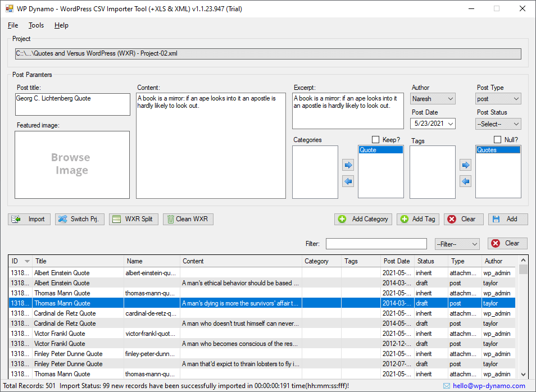Click the Import button

(29, 219)
